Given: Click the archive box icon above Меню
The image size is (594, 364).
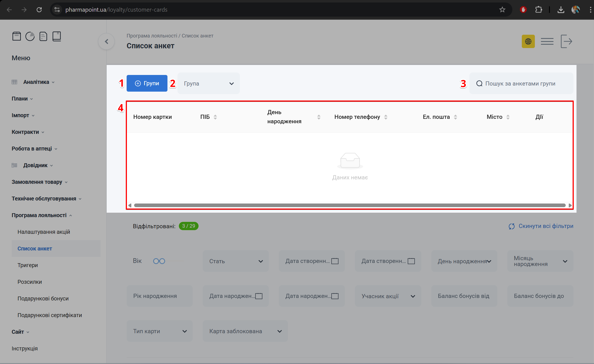Looking at the screenshot, I should pos(17,36).
